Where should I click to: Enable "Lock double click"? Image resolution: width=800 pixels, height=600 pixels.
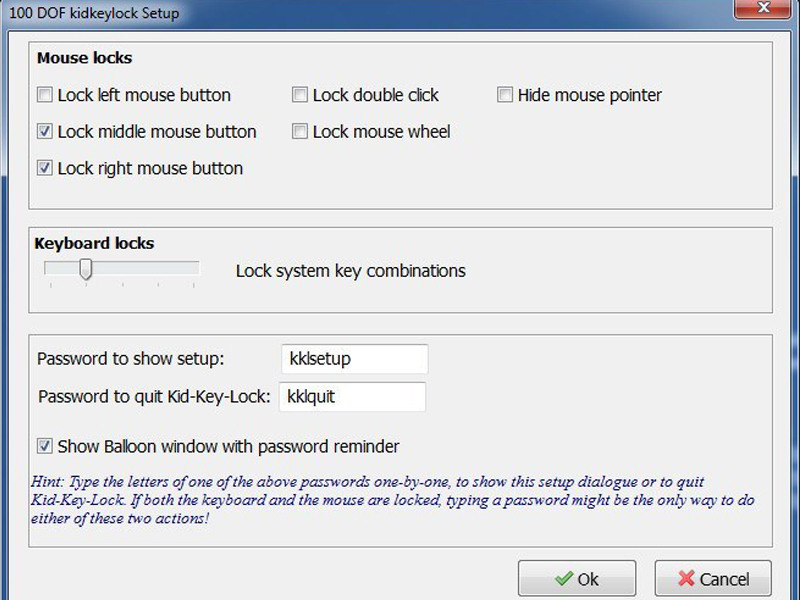pos(299,94)
